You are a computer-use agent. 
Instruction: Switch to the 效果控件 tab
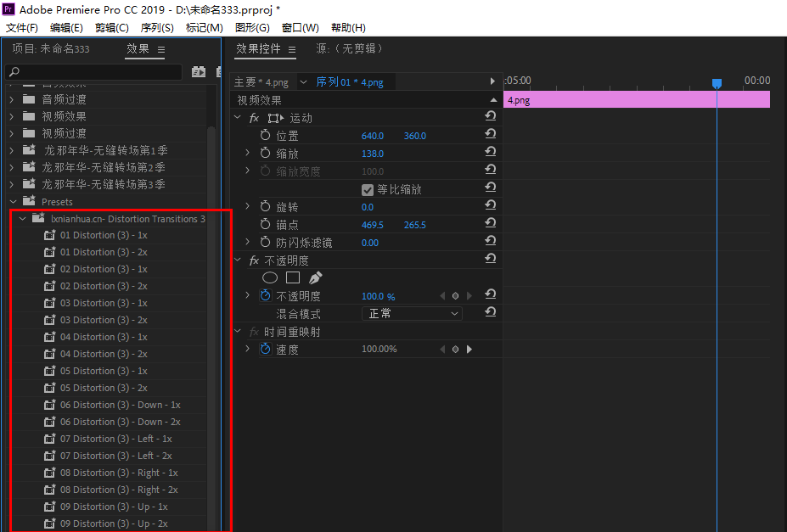tap(258, 48)
